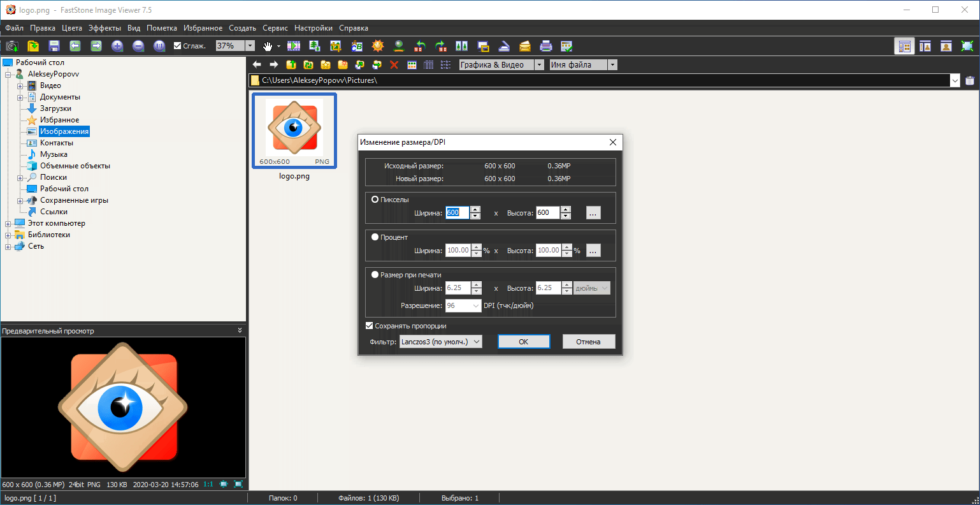980x505 pixels.
Task: Go to next image with green right arrow
Action: pos(96,46)
